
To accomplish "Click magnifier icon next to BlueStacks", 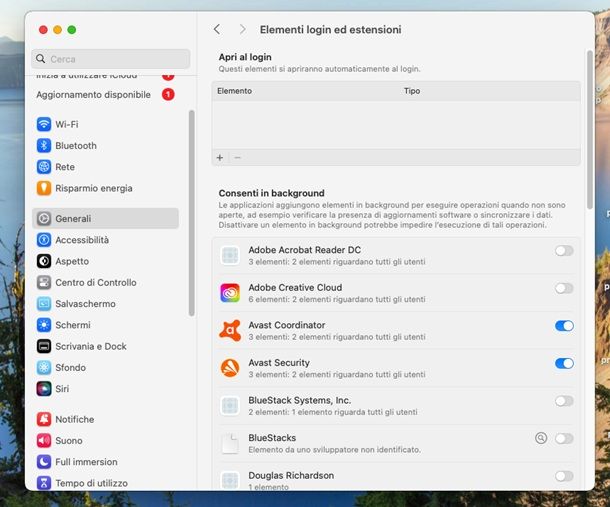I will [x=541, y=438].
